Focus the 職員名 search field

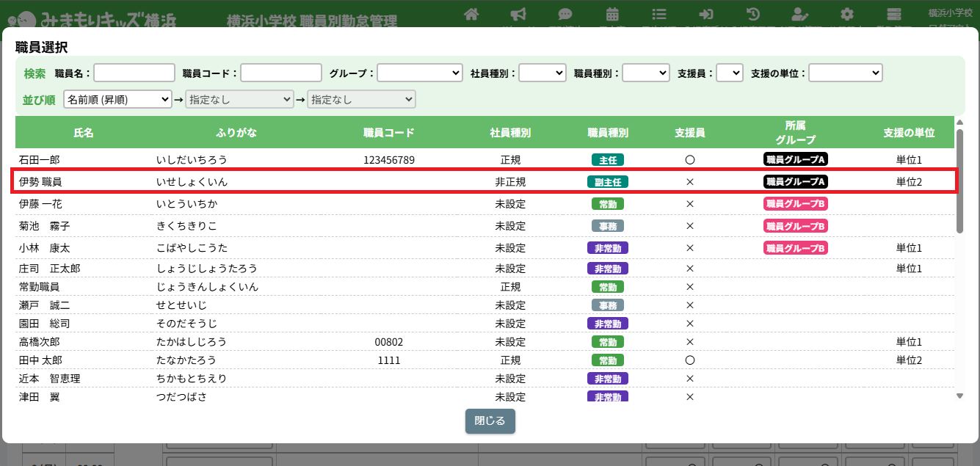(x=134, y=73)
